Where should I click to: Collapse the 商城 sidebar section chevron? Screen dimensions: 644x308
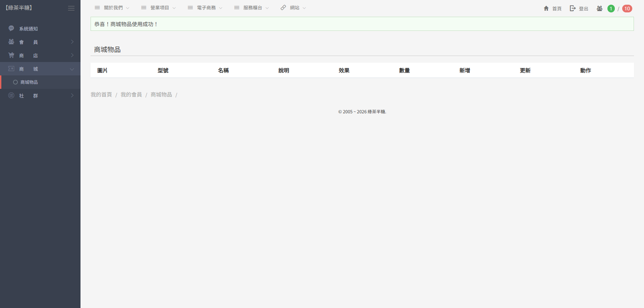pyautogui.click(x=72, y=69)
